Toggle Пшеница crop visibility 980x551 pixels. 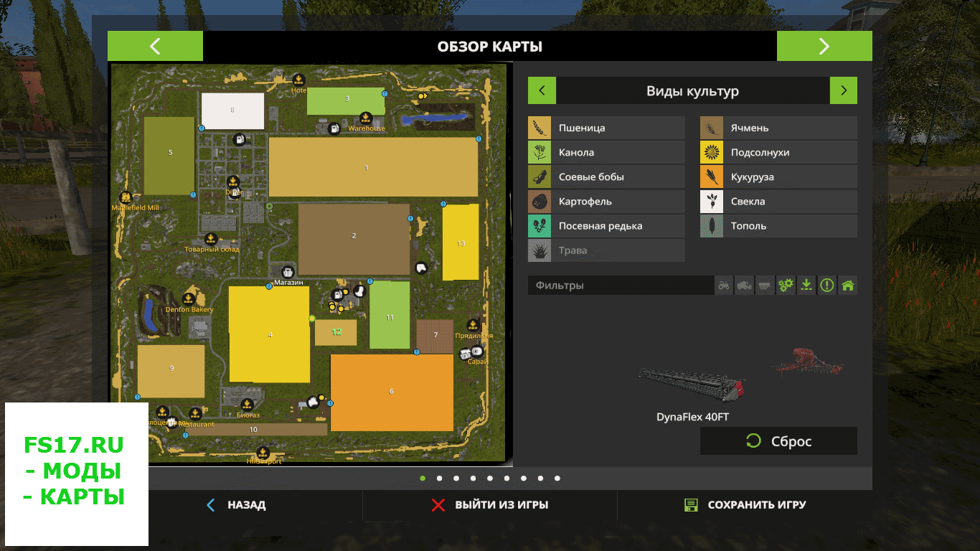coord(606,128)
